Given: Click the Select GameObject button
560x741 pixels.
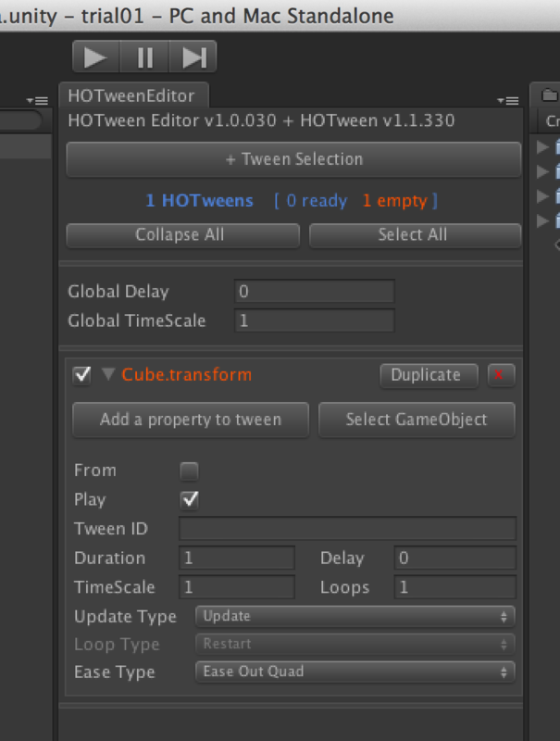Looking at the screenshot, I should (417, 420).
